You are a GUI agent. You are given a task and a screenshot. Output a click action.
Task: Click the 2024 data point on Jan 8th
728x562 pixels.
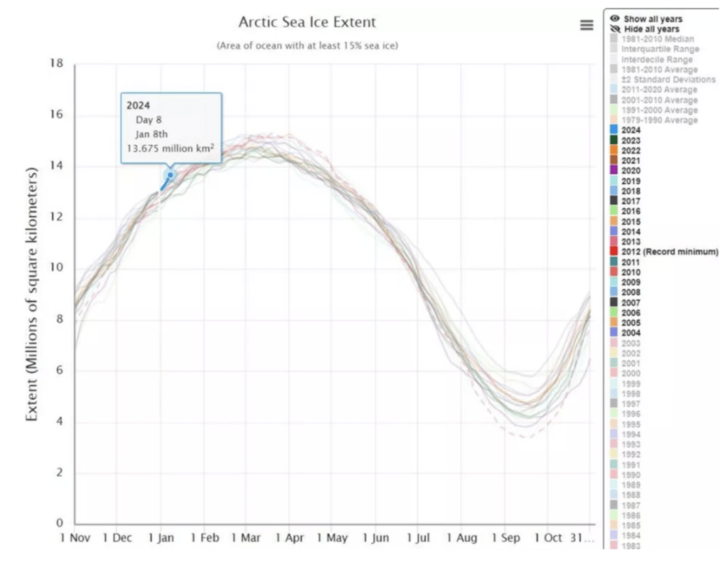coord(170,175)
